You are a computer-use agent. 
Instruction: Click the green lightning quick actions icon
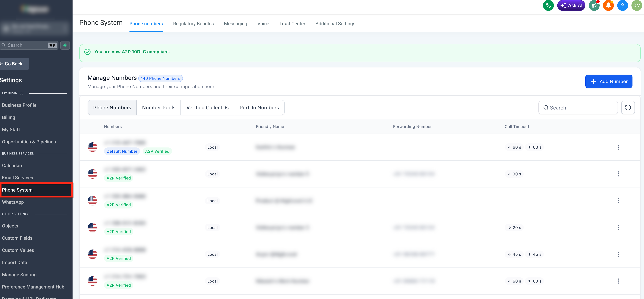(65, 45)
